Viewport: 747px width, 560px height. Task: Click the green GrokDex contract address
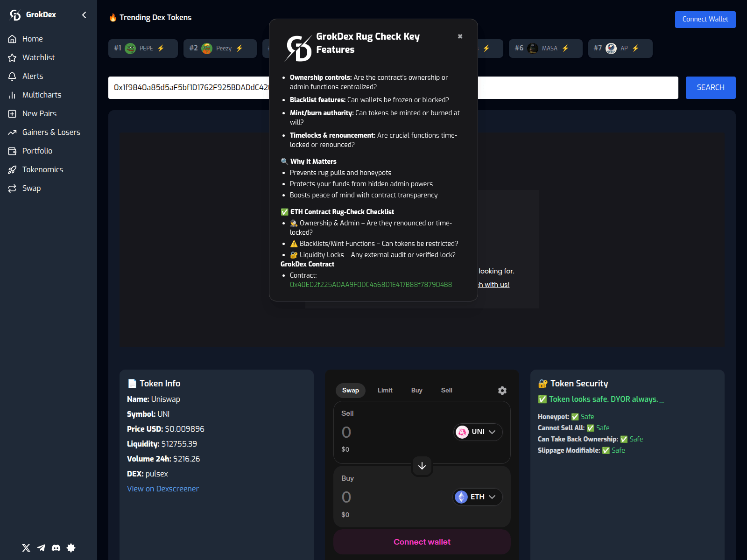tap(371, 285)
